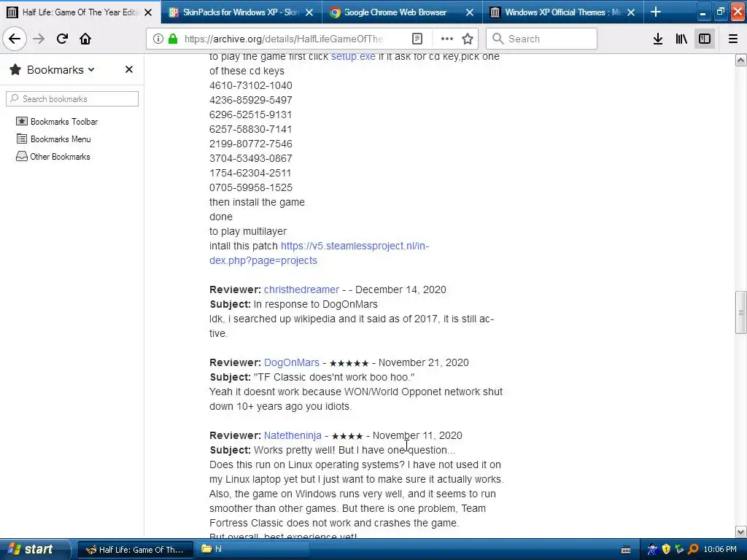
Task: Click the CD key 6296-52515-9131
Action: pos(251,114)
